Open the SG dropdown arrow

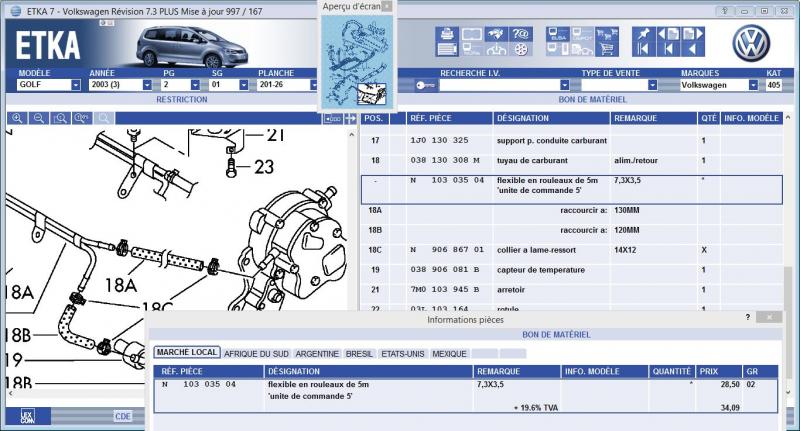[243, 85]
